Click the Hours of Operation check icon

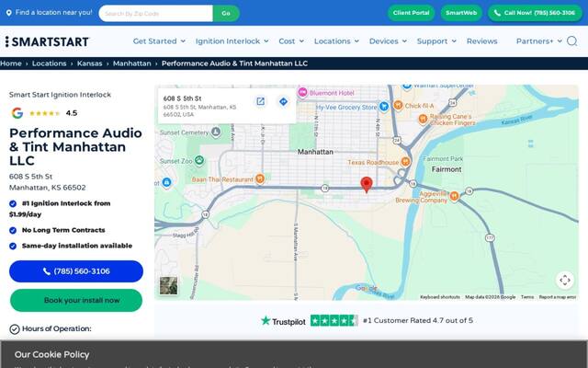pos(15,329)
